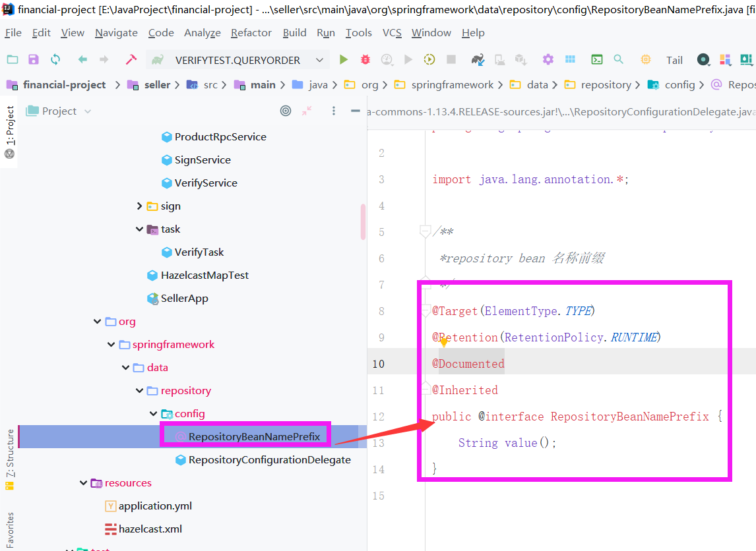Click the Tail button on the toolbar

[674, 59]
